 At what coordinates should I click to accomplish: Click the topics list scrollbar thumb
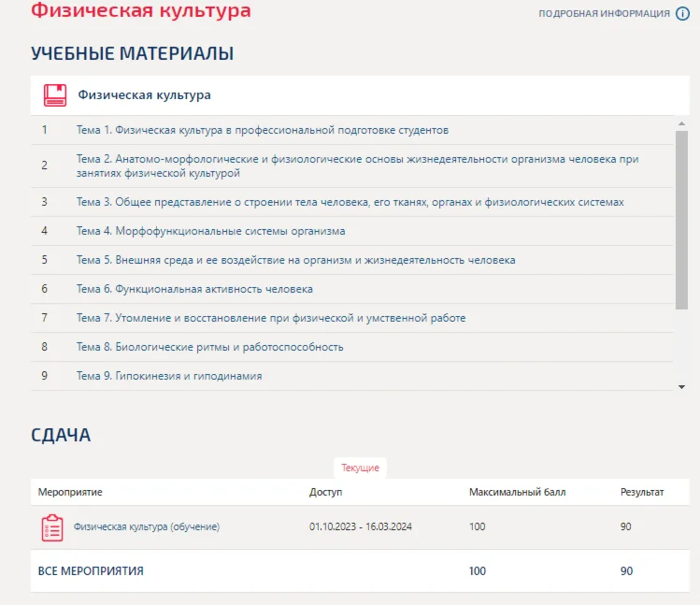(x=681, y=220)
